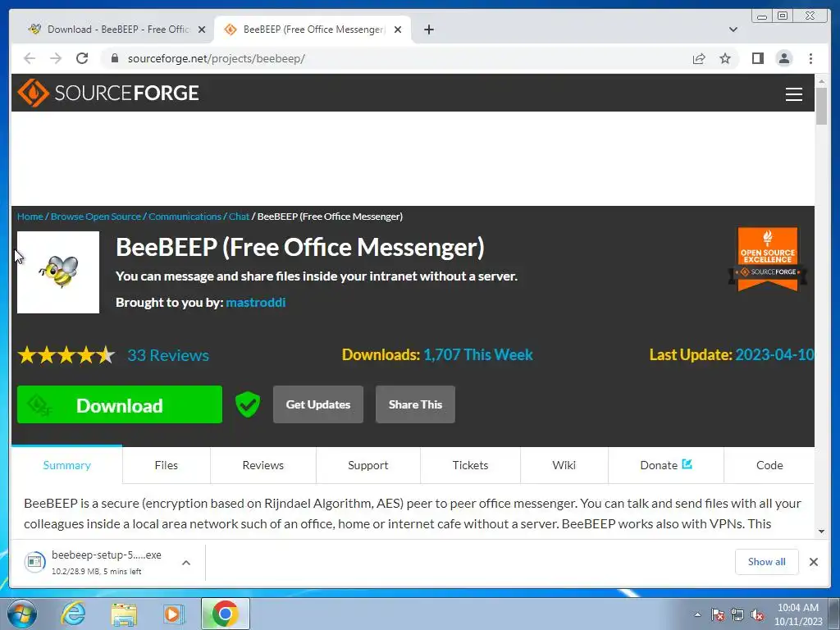Show hidden tray icons arrow
Viewport: 840px width, 630px height.
coord(697,614)
